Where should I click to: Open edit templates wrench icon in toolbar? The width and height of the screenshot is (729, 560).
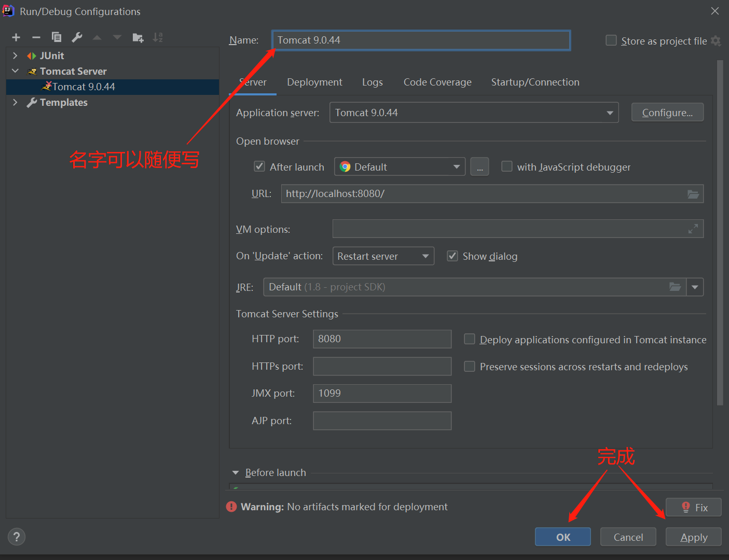[x=77, y=37]
